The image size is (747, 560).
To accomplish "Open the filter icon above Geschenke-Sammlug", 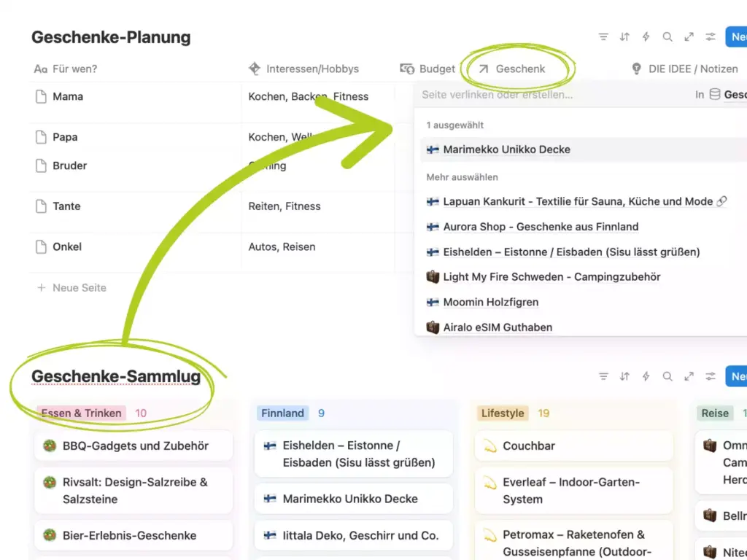I will pyautogui.click(x=603, y=376).
